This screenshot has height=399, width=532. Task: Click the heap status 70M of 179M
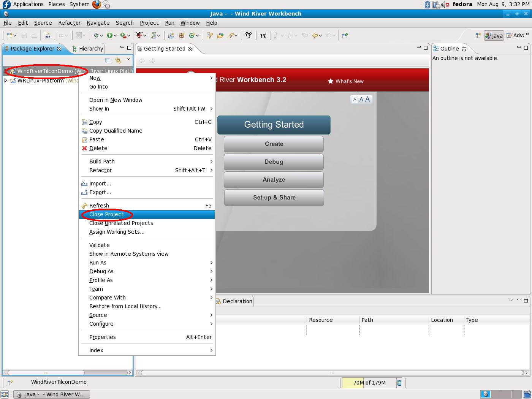(369, 383)
